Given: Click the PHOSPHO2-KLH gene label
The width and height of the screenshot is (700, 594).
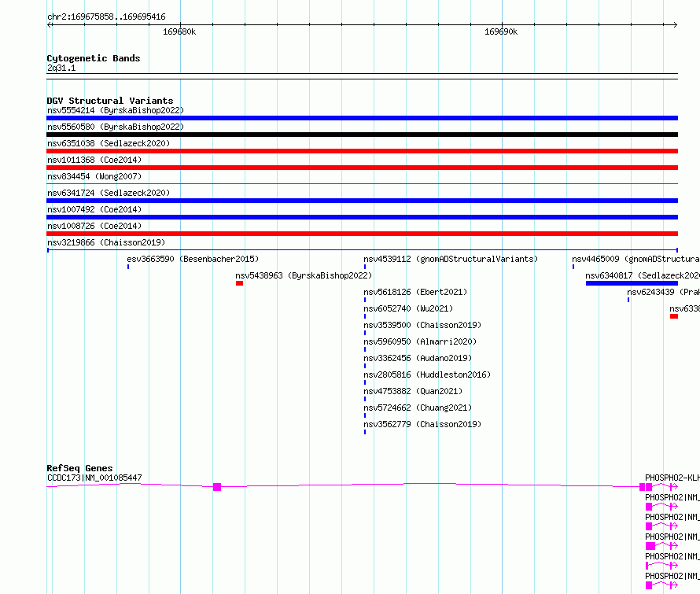Looking at the screenshot, I should 672,478.
